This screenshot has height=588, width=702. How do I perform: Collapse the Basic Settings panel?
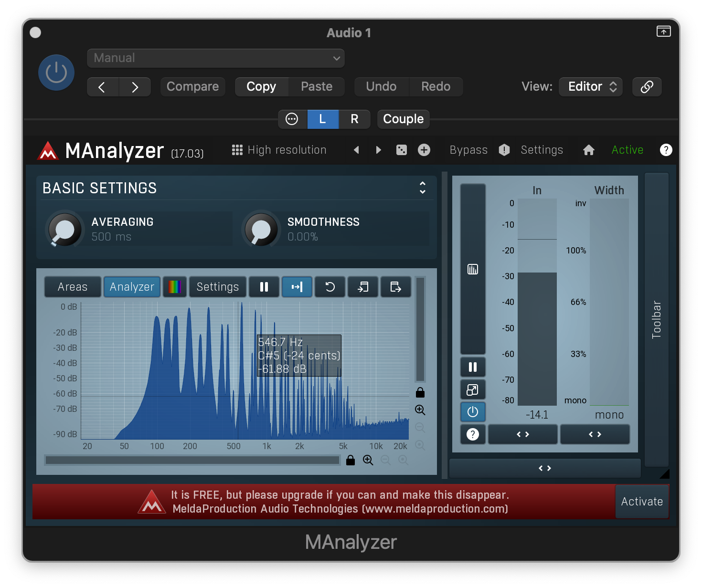[422, 188]
